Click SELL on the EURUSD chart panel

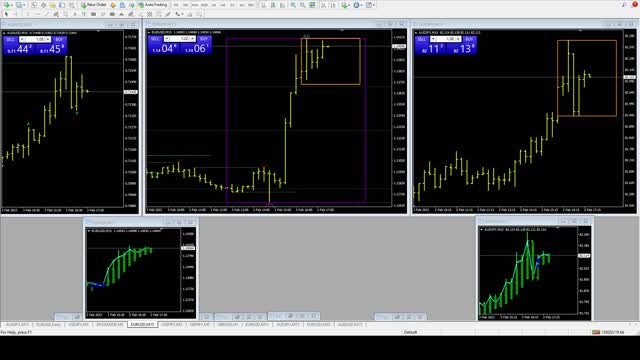pos(155,39)
